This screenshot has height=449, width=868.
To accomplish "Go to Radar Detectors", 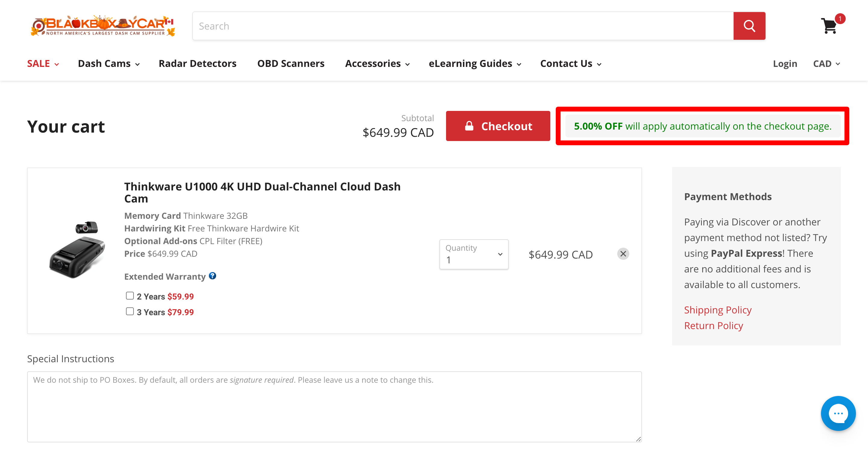I will pos(197,64).
